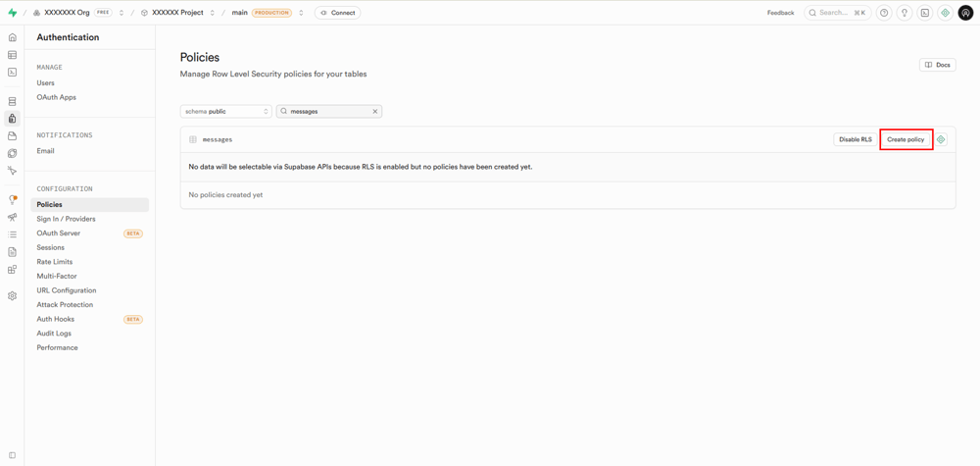Open the SQL Editor sidebar icon

pos(12,73)
